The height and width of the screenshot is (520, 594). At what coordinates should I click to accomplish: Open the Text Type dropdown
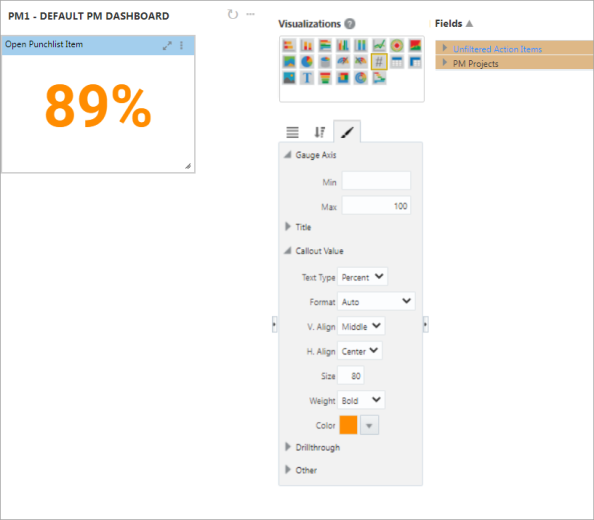tap(362, 277)
